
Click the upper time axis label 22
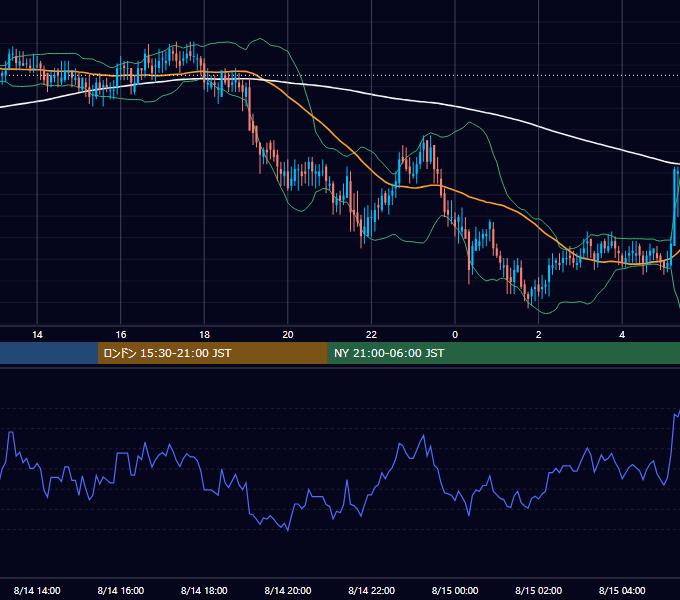point(371,335)
